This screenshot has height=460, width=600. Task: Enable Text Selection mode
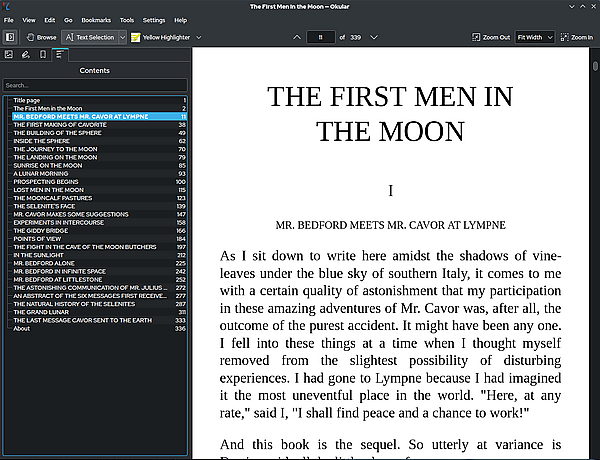point(89,37)
